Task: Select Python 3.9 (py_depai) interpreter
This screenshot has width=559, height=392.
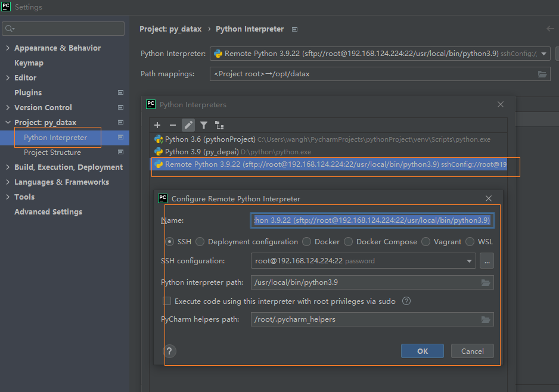Action: click(x=328, y=152)
